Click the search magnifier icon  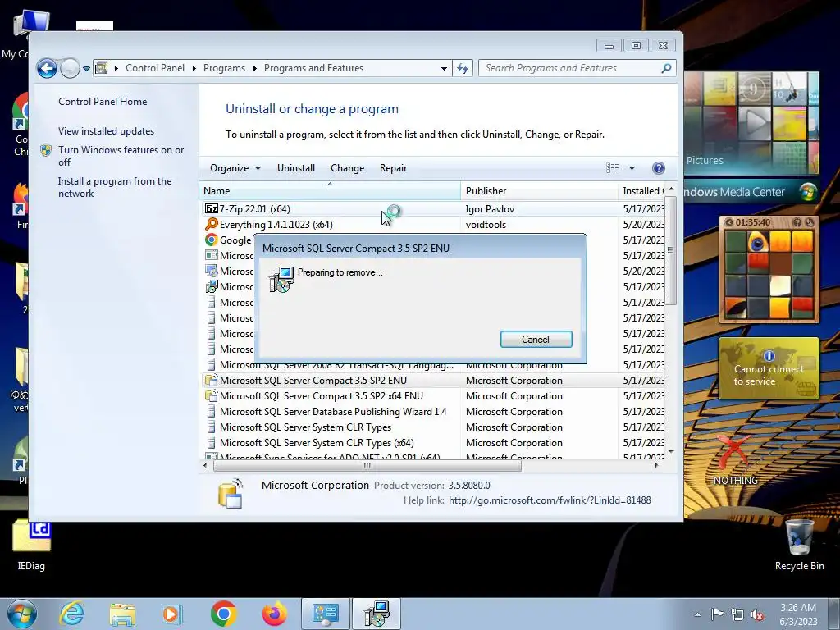666,68
